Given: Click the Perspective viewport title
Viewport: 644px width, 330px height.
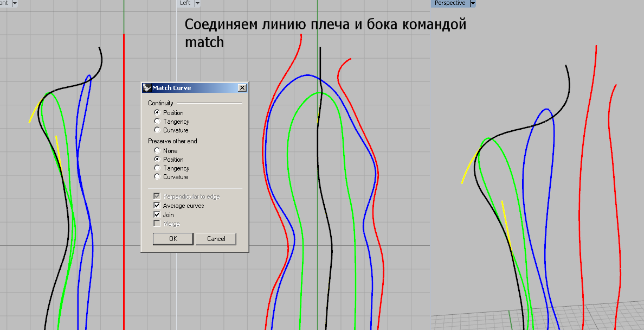Looking at the screenshot, I should [450, 3].
